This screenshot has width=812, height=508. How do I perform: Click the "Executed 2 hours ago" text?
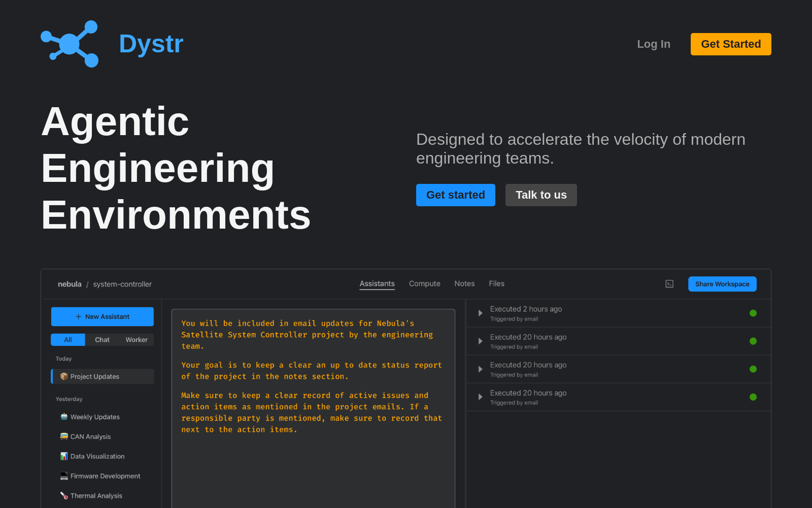point(526,309)
